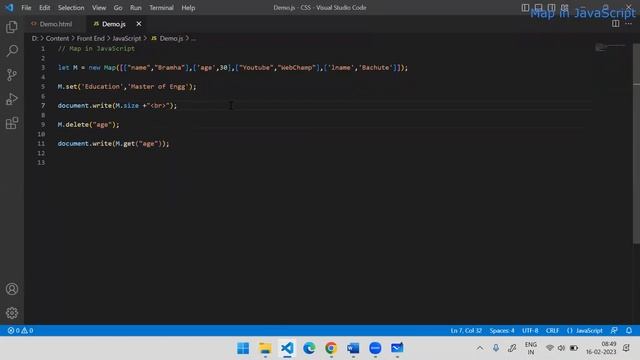Open the Selection menu
The width and height of the screenshot is (640, 360).
[71, 8]
